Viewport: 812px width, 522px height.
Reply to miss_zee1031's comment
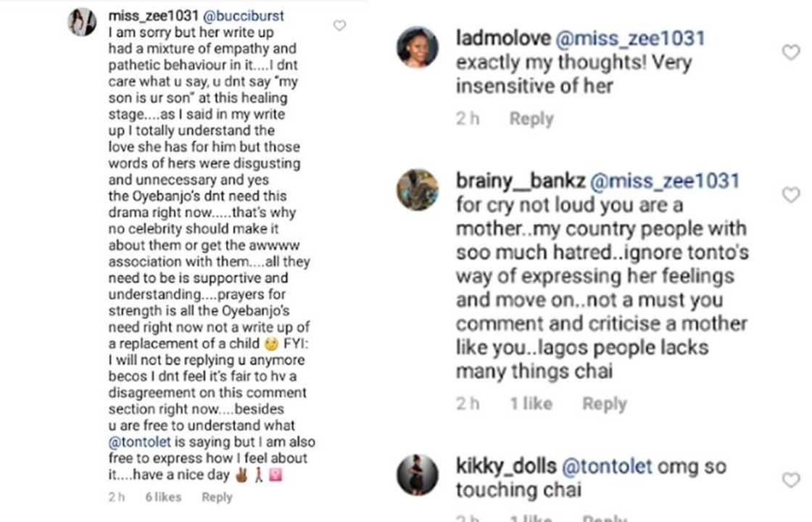point(217,497)
